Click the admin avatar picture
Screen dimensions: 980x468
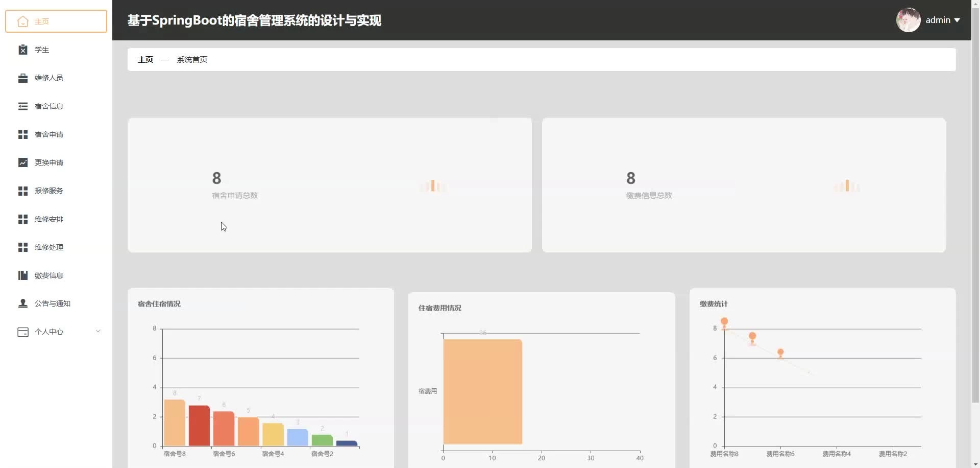[x=908, y=20]
